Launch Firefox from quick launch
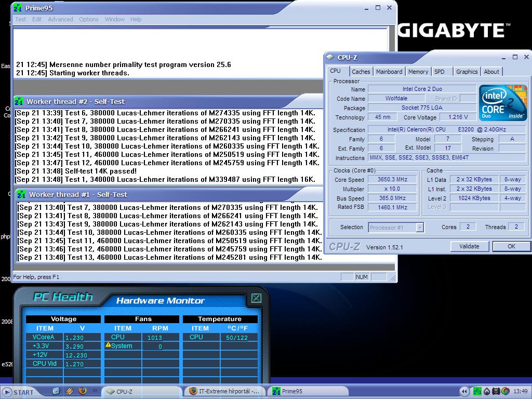Screen dimensions: 532x399 [x=83, y=391]
